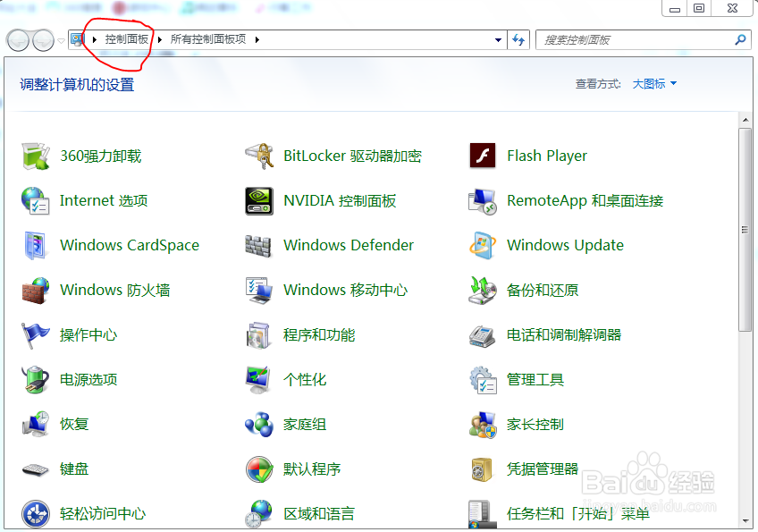The height and width of the screenshot is (532, 758).
Task: Click the 家庭组 spheres icon
Action: click(259, 424)
